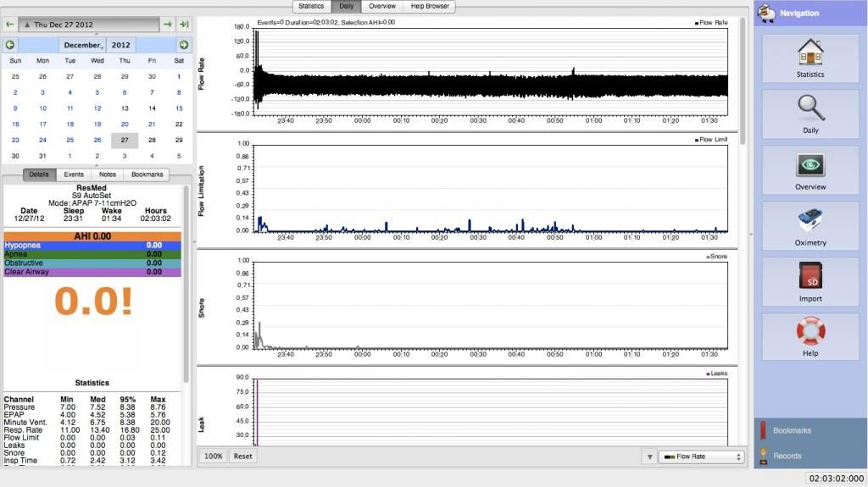Click the Import SD card icon

point(810,281)
